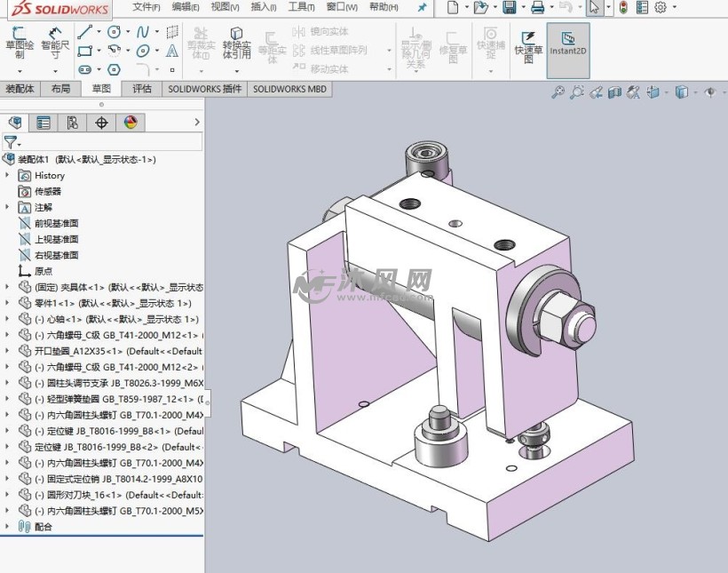Expand the 配合 mates node
Viewport: 728px width, 573px height.
[7, 527]
